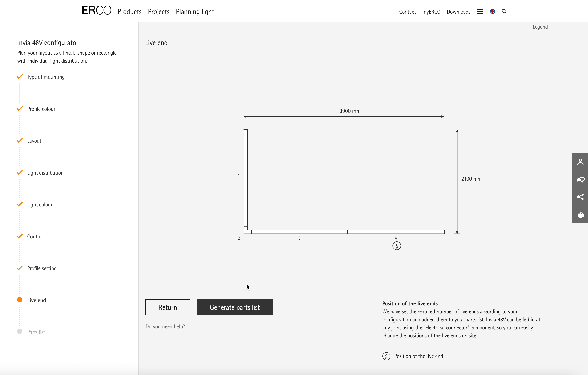Click the Return button
The image size is (588, 375).
coord(168,307)
